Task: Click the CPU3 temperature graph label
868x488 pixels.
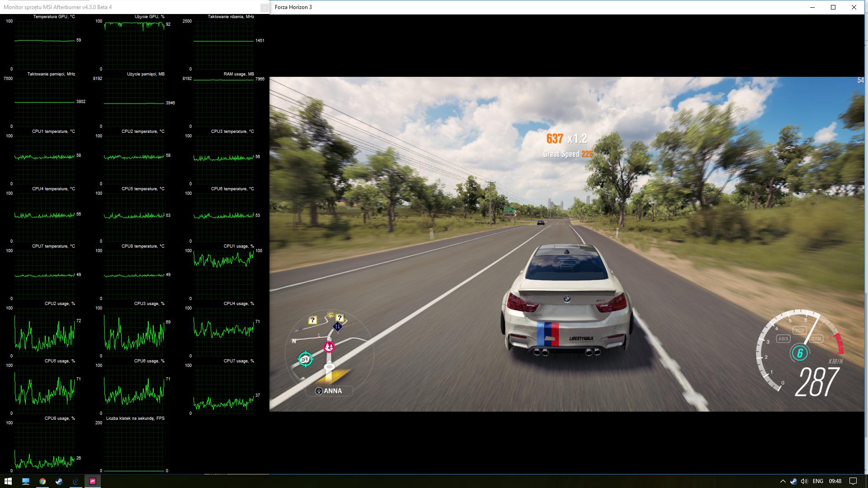Action: point(232,131)
